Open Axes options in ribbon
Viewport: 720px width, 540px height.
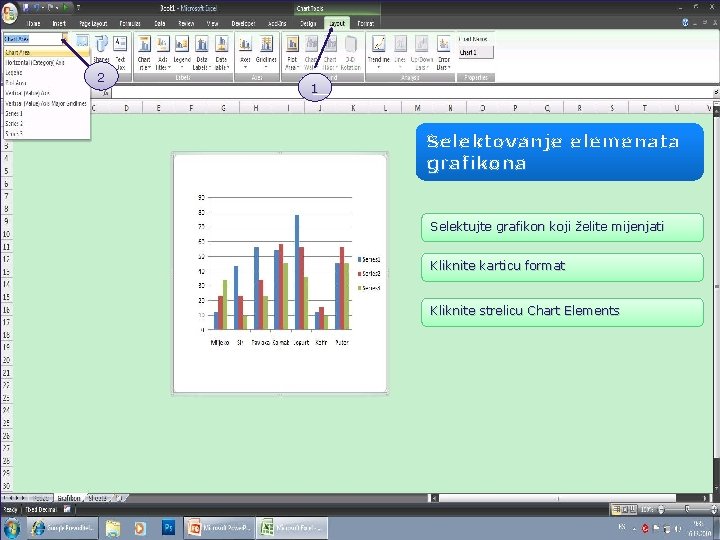click(245, 52)
